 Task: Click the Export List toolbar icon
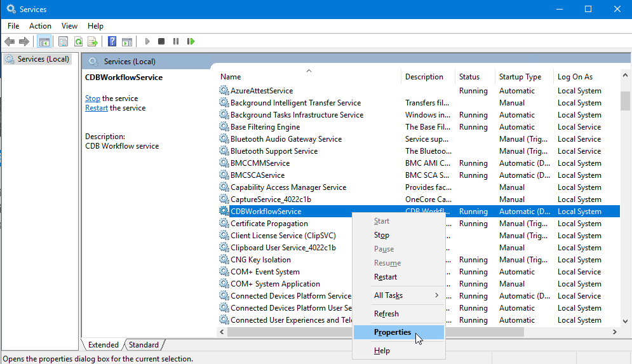[x=93, y=41]
